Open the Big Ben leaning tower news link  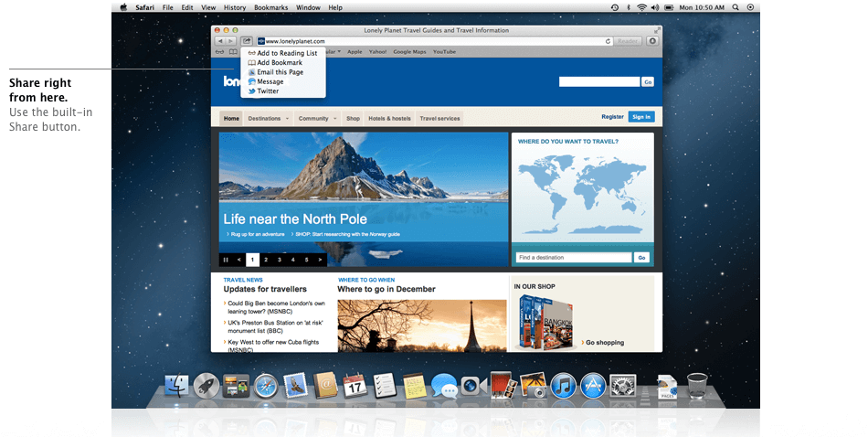[x=276, y=307]
